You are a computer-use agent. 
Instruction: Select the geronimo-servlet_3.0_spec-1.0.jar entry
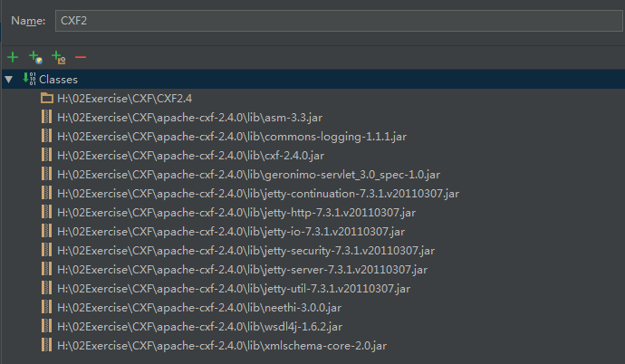click(x=248, y=175)
